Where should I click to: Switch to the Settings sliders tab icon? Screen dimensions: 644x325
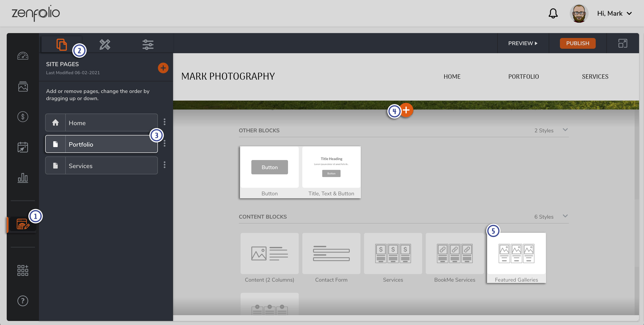point(148,44)
